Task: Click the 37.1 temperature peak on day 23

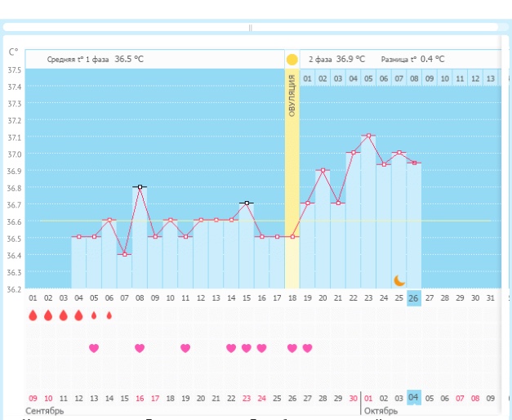Action: (368, 136)
